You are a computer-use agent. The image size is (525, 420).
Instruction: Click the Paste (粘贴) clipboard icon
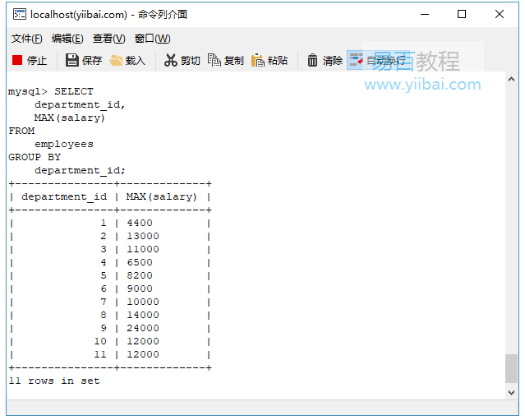click(258, 60)
